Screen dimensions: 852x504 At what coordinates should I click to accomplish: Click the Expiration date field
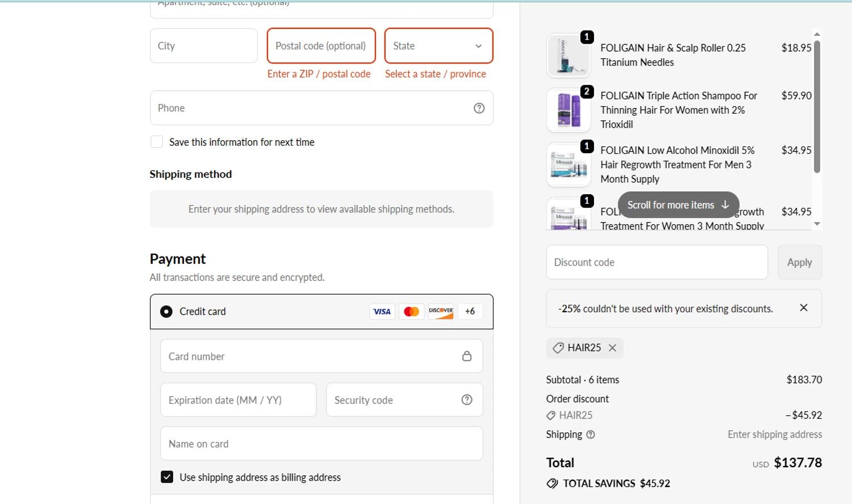pos(238,400)
